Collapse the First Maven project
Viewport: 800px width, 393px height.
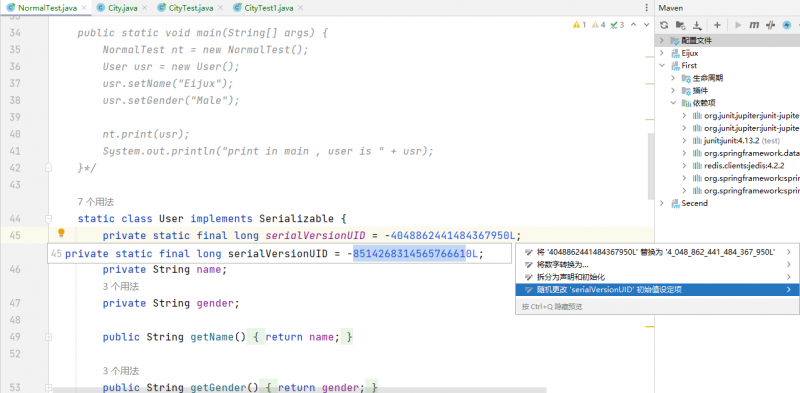[662, 65]
